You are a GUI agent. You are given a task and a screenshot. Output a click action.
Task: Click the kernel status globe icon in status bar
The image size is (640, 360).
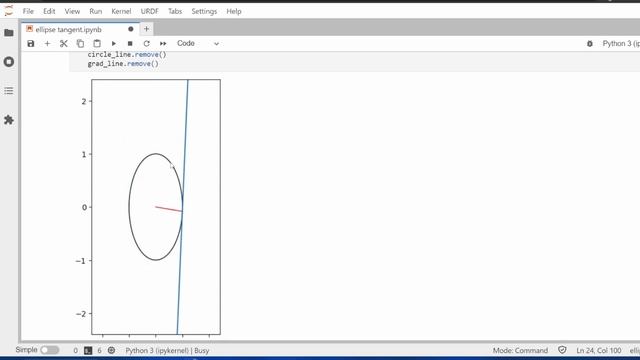[111, 350]
